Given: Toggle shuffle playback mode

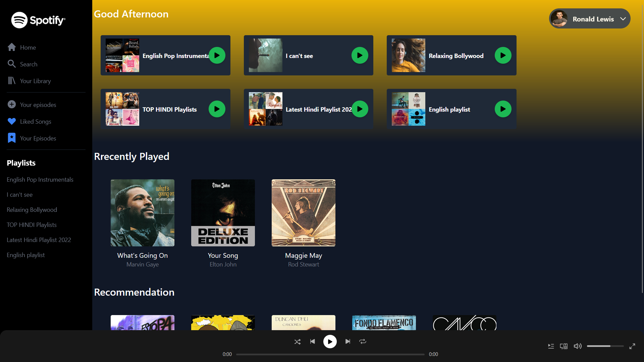Looking at the screenshot, I should tap(298, 342).
